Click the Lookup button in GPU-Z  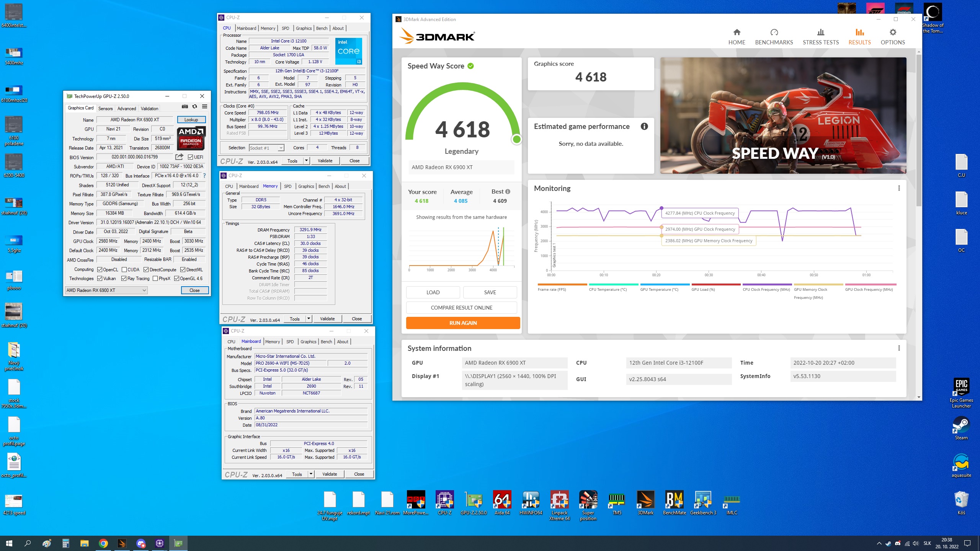tap(191, 120)
